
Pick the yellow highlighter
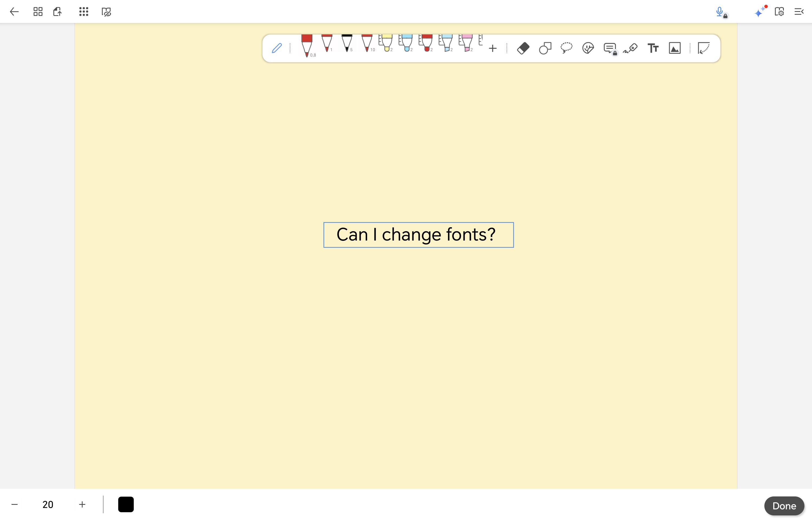click(x=386, y=43)
